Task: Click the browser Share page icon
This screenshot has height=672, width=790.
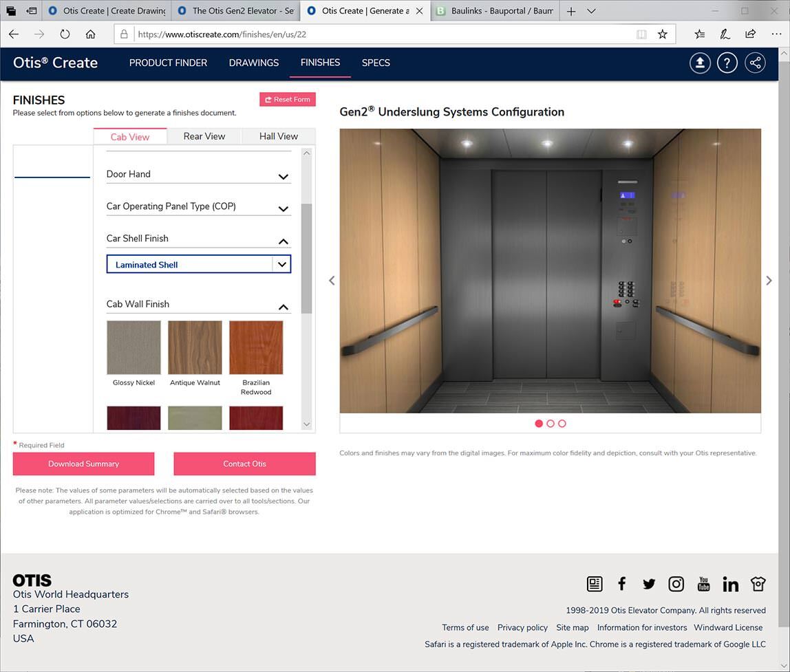Action: pyautogui.click(x=750, y=34)
